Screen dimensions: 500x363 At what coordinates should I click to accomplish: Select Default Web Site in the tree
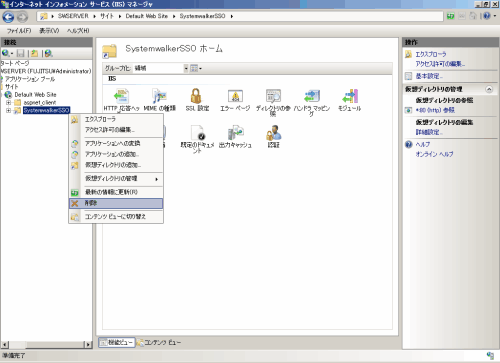click(x=35, y=95)
